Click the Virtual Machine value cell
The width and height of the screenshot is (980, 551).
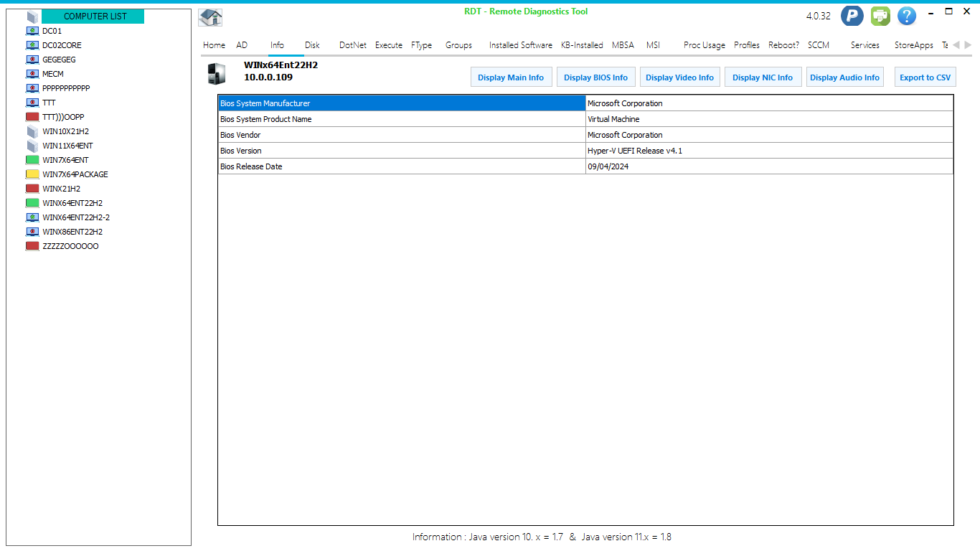click(769, 119)
